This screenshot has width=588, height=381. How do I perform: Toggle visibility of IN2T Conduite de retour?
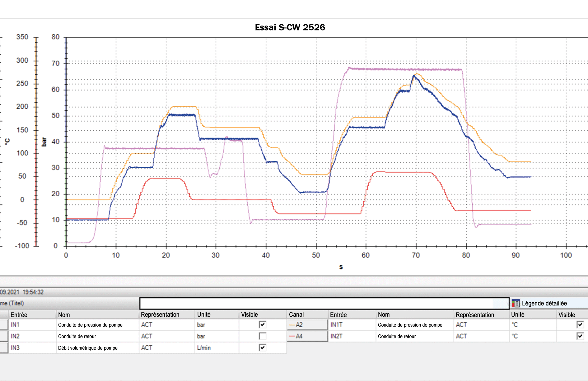tap(580, 336)
